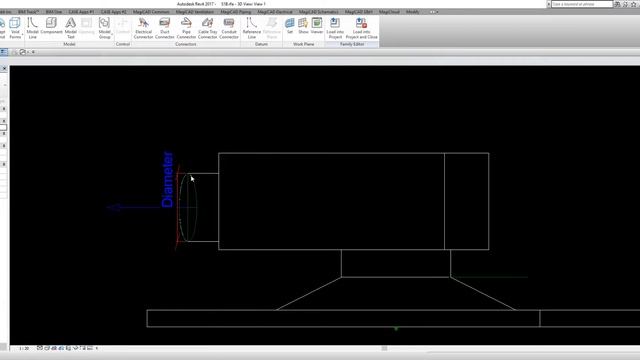
Task: Add a Cable Tray Connector
Action: [x=207, y=28]
